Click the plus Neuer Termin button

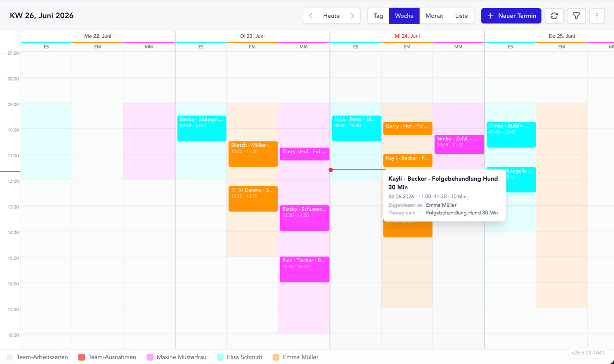tap(511, 16)
